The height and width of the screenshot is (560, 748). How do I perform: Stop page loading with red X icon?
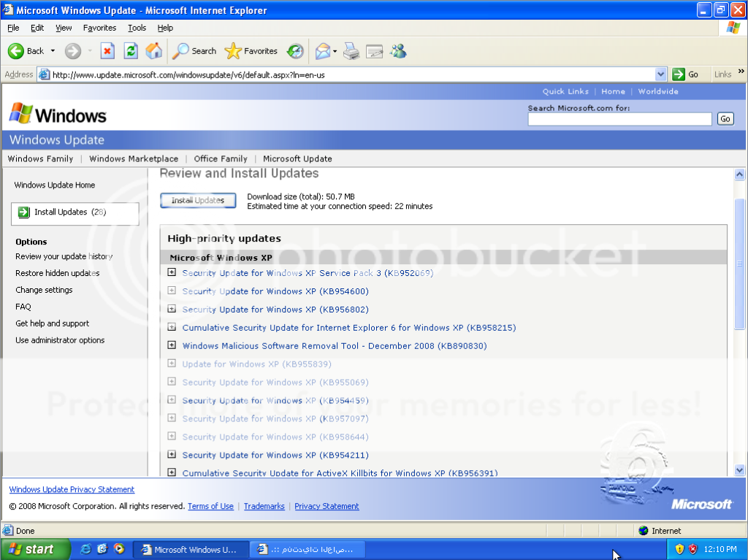(107, 51)
